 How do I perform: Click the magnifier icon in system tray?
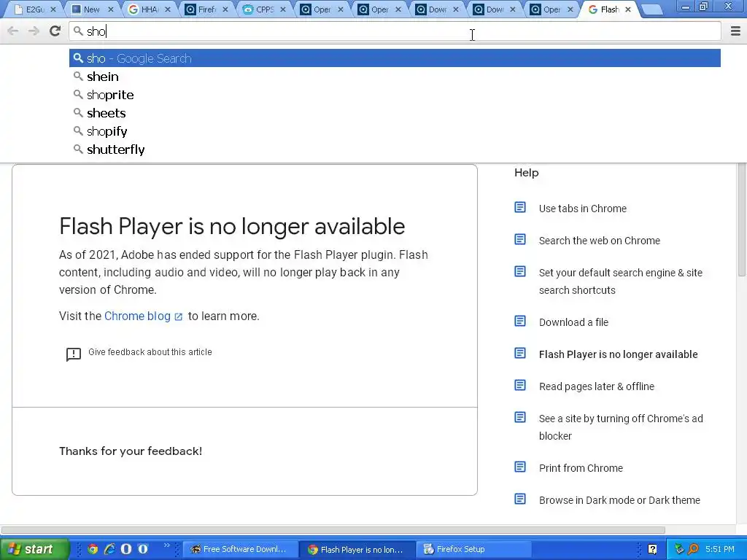[693, 549]
